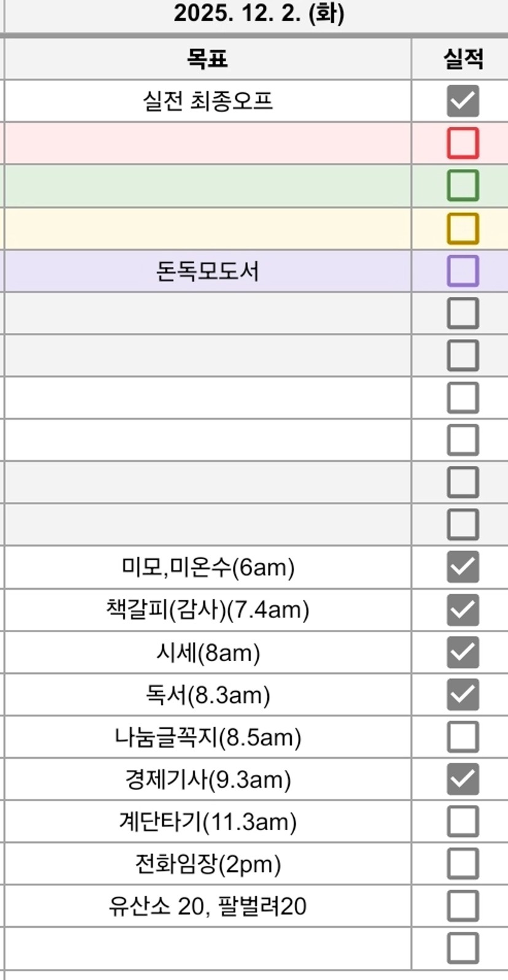Uncheck 책갈피(감사)(7.4am) checkbox

pyautogui.click(x=463, y=610)
